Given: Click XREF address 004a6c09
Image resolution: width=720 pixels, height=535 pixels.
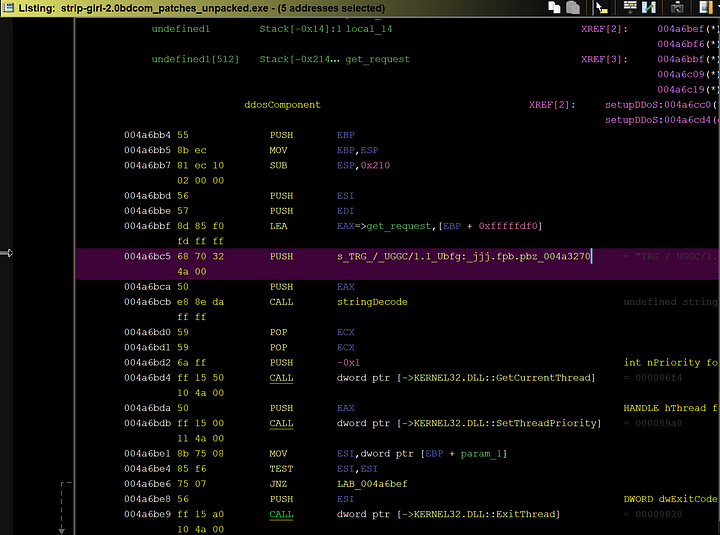Looking at the screenshot, I should click(681, 74).
